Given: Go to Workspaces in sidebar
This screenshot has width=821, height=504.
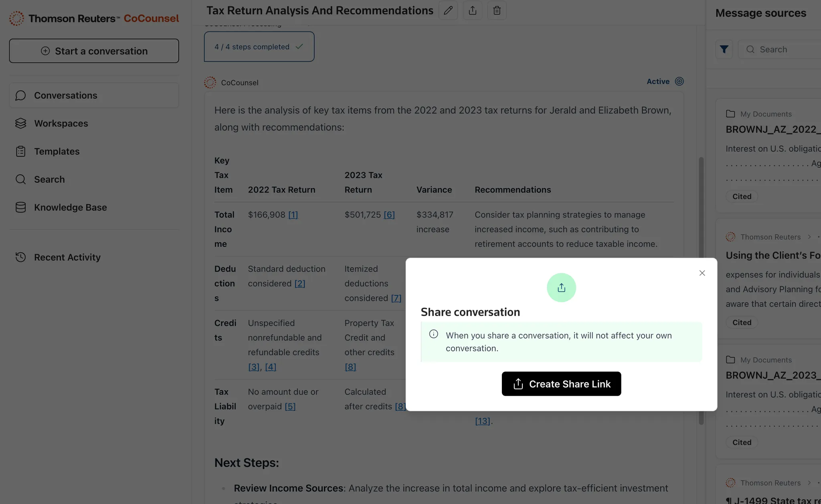Looking at the screenshot, I should [61, 123].
